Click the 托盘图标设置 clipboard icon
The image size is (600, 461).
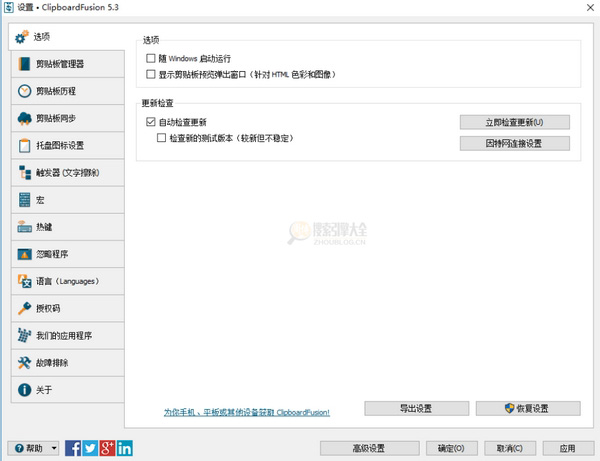tap(24, 145)
